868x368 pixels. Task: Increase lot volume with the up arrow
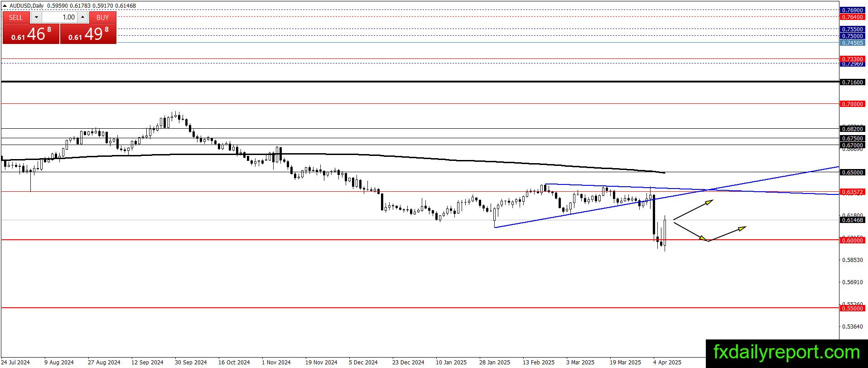coord(83,17)
